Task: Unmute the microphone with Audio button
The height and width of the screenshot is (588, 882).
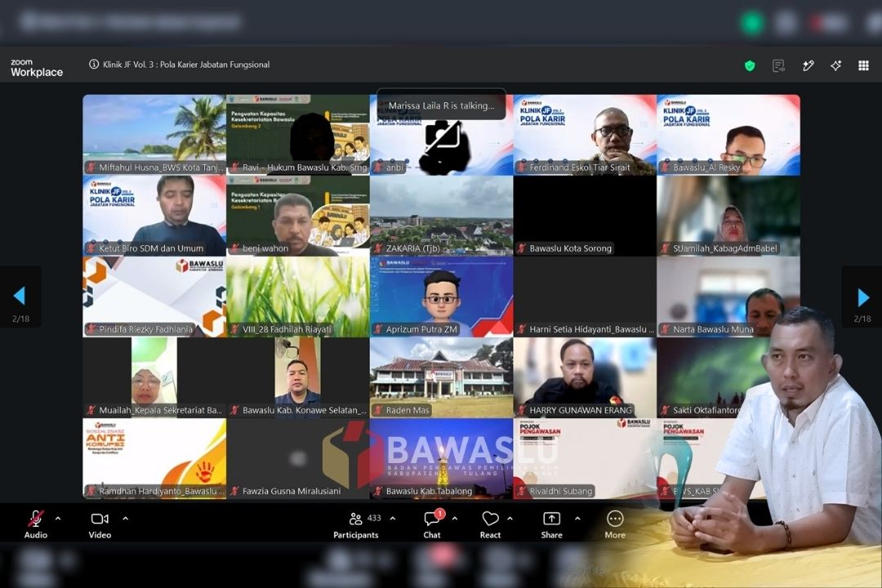Action: click(35, 525)
